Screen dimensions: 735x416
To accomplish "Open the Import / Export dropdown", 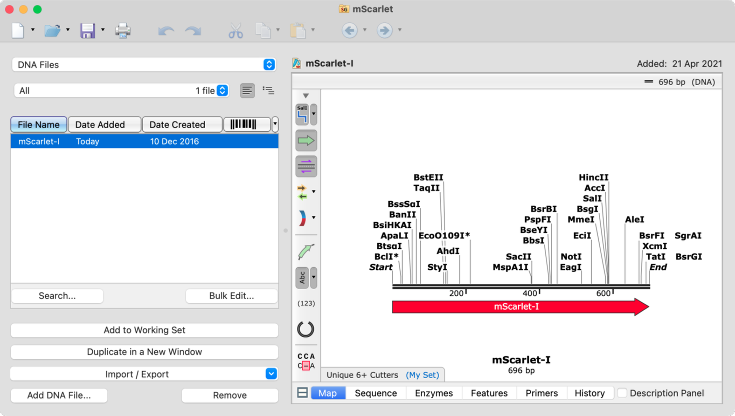I will point(144,374).
